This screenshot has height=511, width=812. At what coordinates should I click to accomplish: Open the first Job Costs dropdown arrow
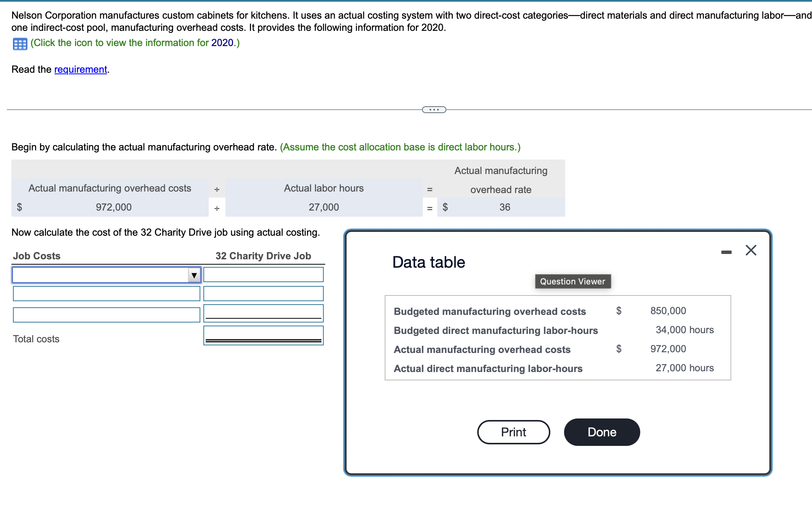pyautogui.click(x=194, y=275)
